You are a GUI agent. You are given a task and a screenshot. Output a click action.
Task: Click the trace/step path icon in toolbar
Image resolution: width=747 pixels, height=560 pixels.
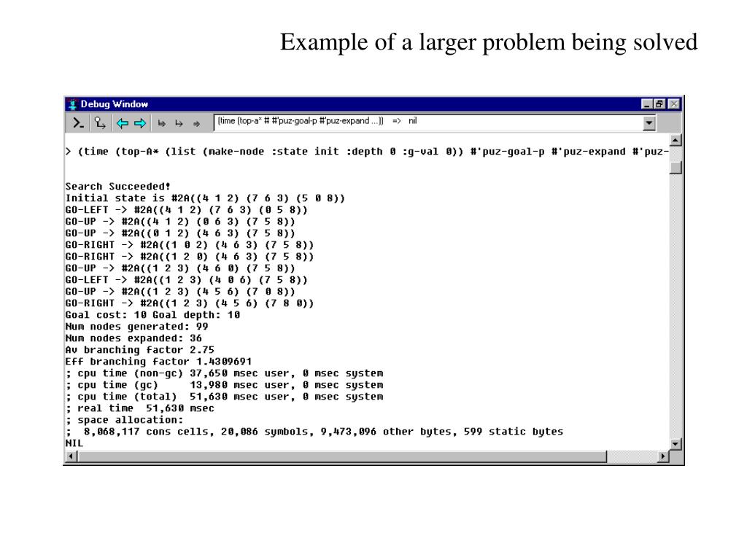(99, 123)
